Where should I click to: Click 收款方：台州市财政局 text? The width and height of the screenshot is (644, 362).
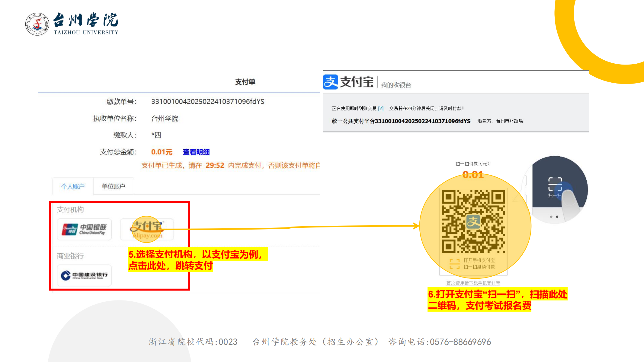[500, 121]
